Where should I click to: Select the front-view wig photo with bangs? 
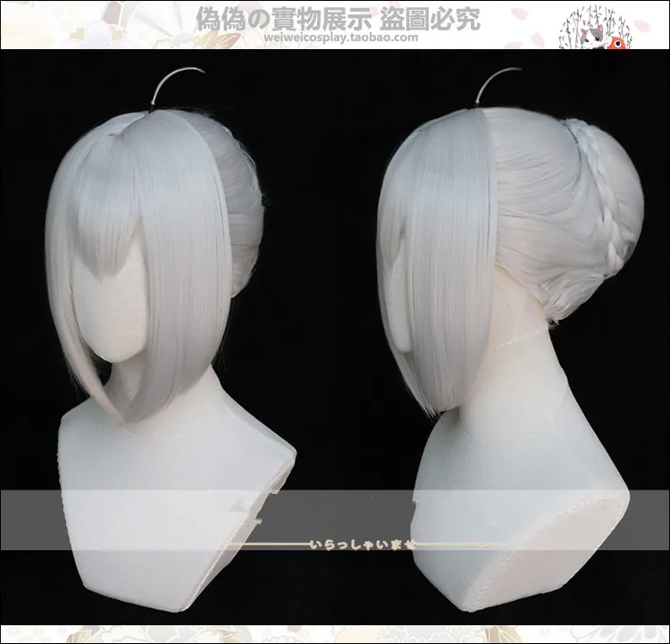pos(171,338)
